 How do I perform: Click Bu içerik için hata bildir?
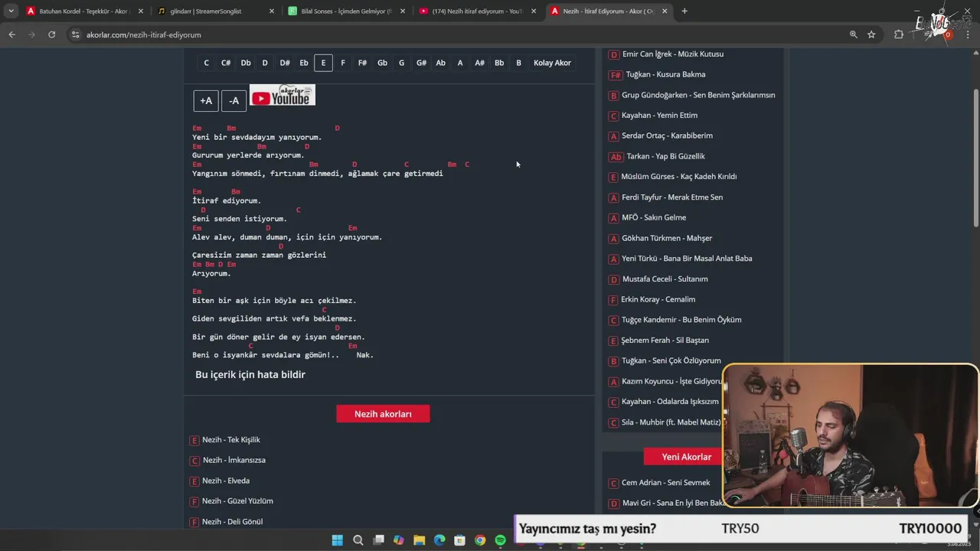(250, 374)
